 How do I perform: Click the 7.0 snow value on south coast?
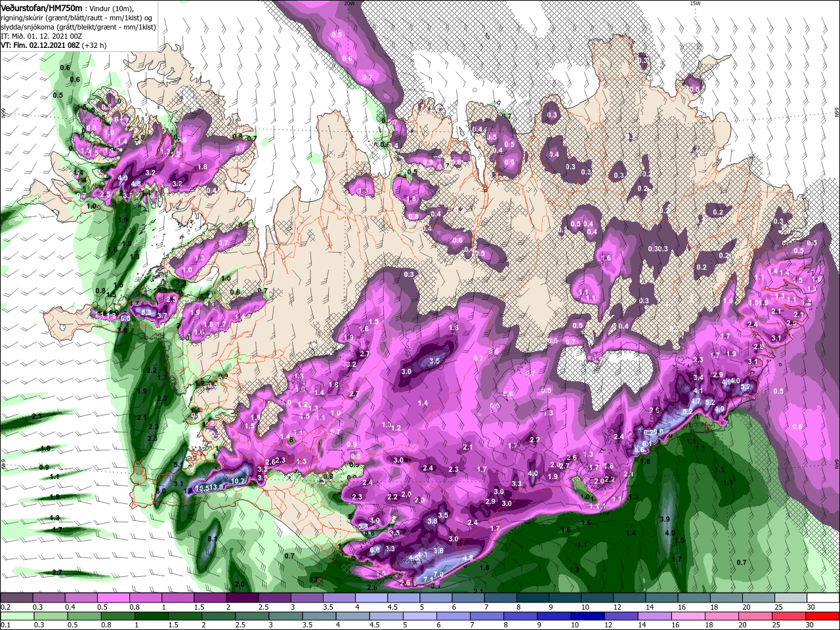click(x=438, y=574)
